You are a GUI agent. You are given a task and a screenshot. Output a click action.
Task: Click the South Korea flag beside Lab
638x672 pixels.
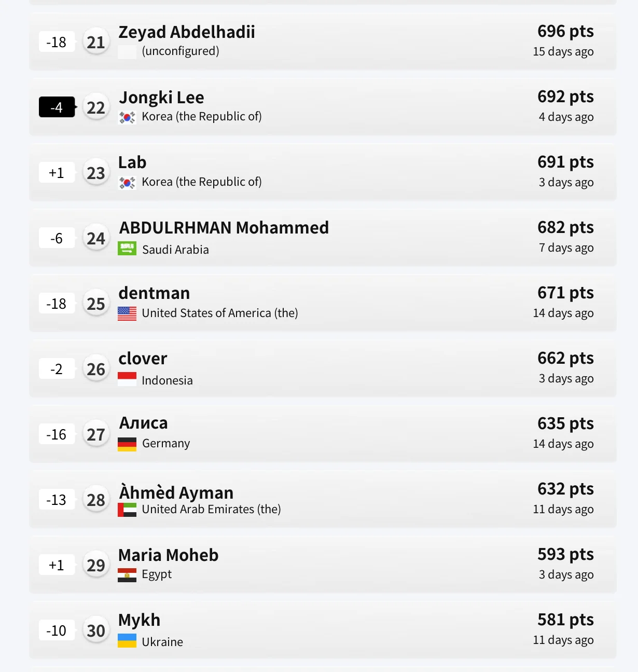click(127, 183)
